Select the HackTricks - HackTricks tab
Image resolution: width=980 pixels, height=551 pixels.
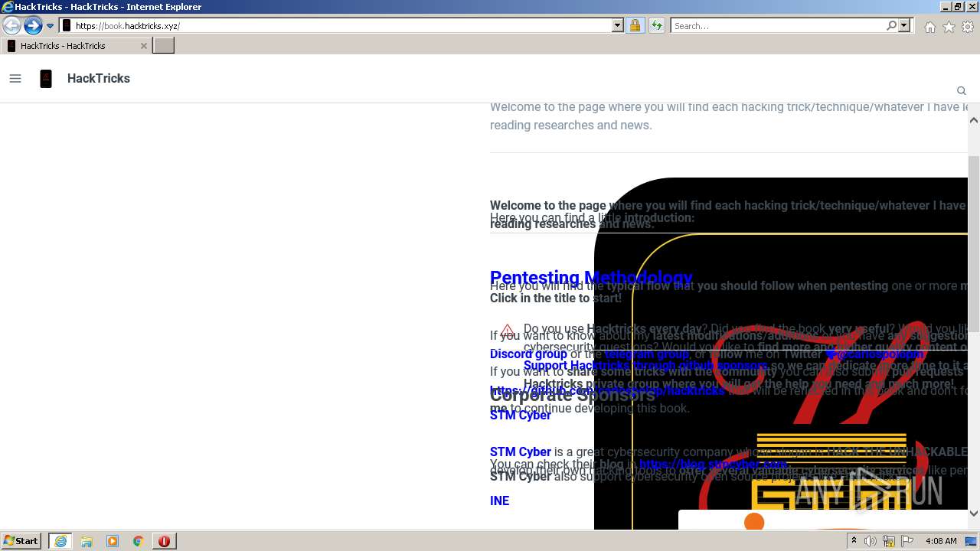76,46
